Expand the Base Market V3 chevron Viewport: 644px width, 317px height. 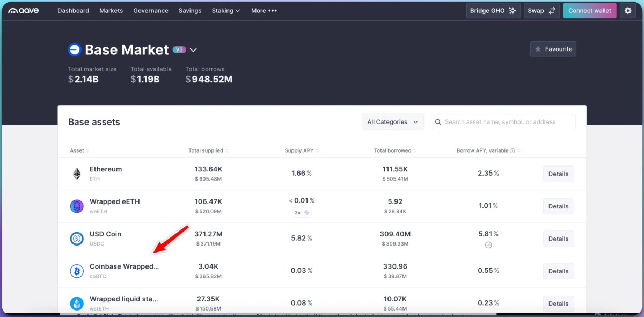(193, 49)
